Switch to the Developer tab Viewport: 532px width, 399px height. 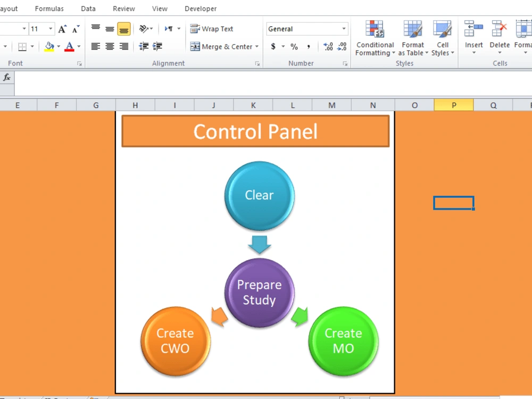point(201,9)
